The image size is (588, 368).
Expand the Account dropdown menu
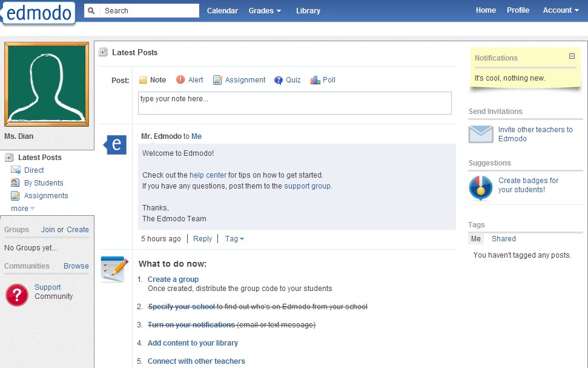(561, 10)
